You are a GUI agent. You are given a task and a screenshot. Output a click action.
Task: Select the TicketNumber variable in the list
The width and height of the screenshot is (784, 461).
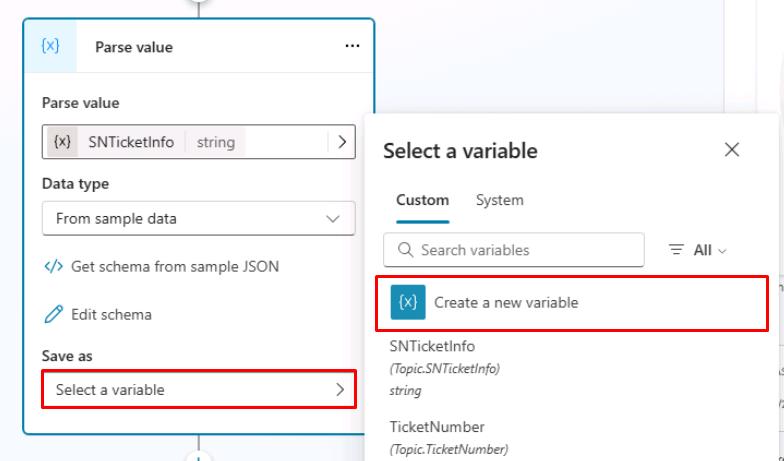tap(437, 427)
